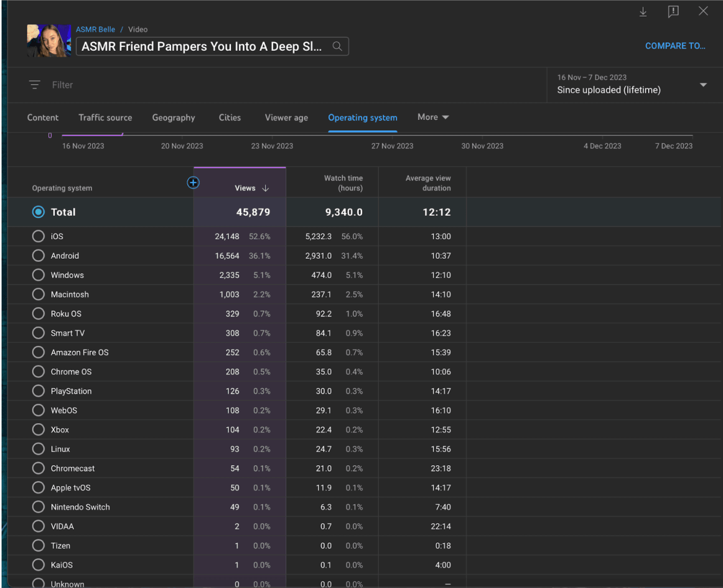Viewport: 723px width, 588px height.
Task: Click the download report icon
Action: click(x=643, y=12)
